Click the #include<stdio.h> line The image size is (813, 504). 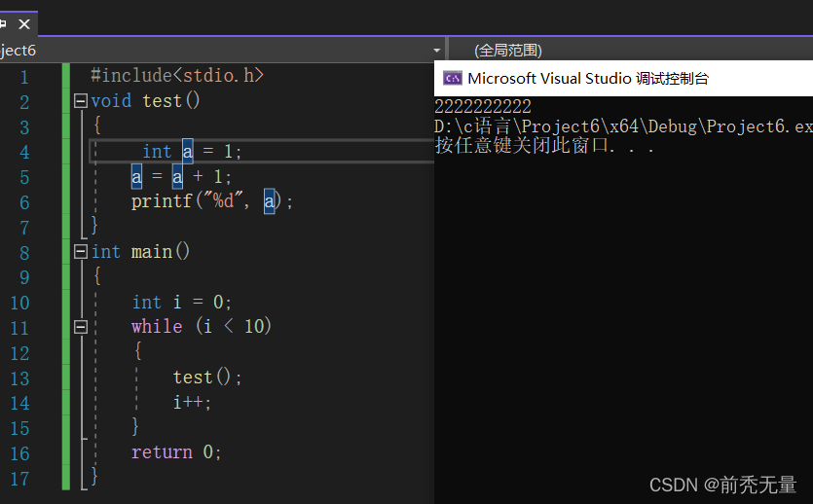[177, 76]
